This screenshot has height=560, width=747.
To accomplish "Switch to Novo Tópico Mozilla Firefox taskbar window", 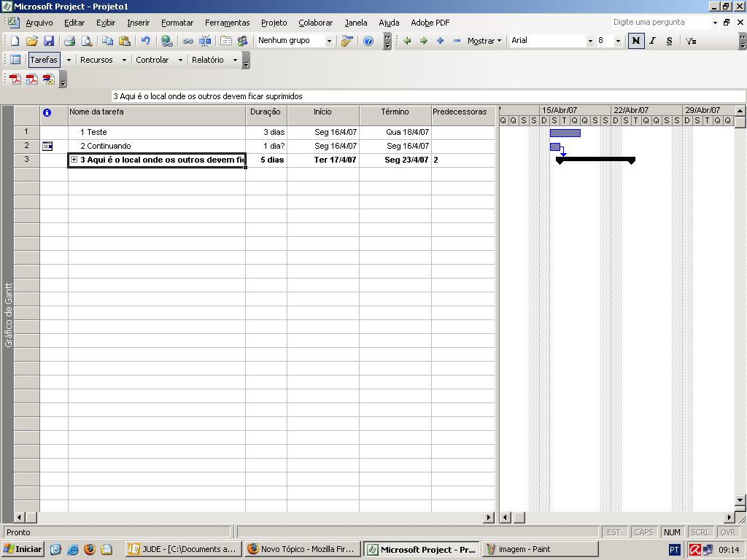I will (x=303, y=549).
